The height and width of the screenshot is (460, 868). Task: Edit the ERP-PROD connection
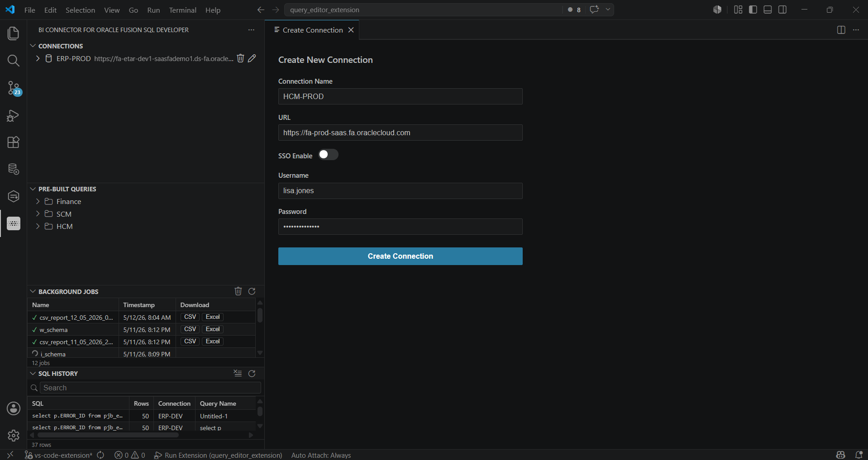click(x=252, y=58)
